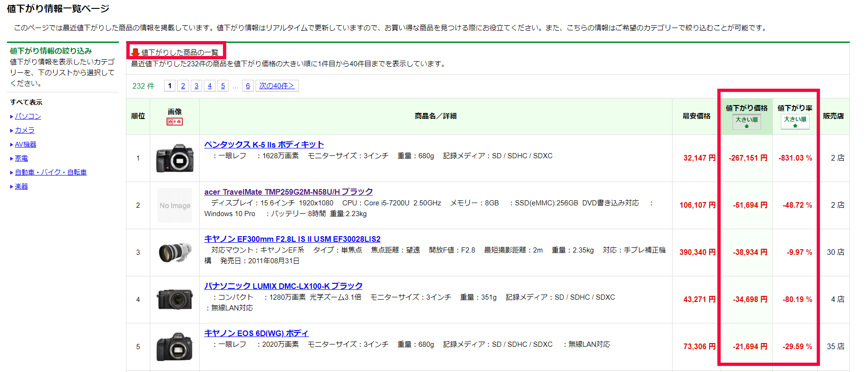Click the Canon EF300mm lens thumbnail
Screen dimensions: 868x372
pyautogui.click(x=174, y=253)
